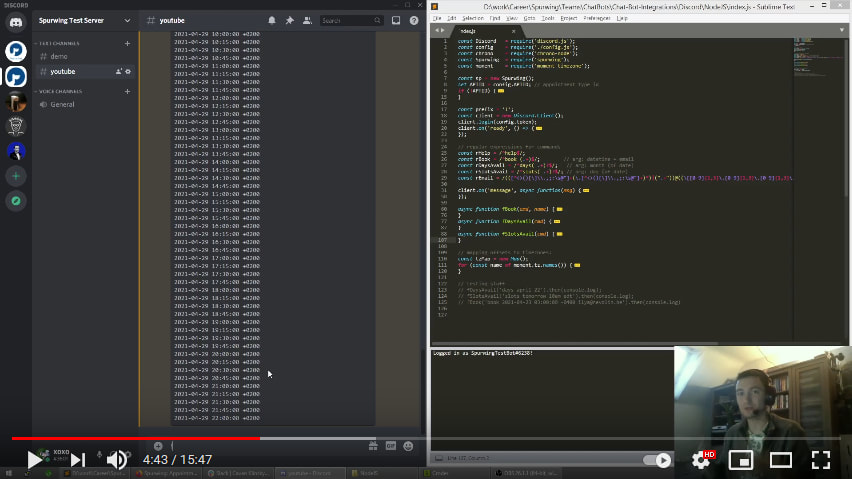The image size is (852, 479).
Task: Switch to youtube - Discord taskbar item
Action: pos(310,474)
